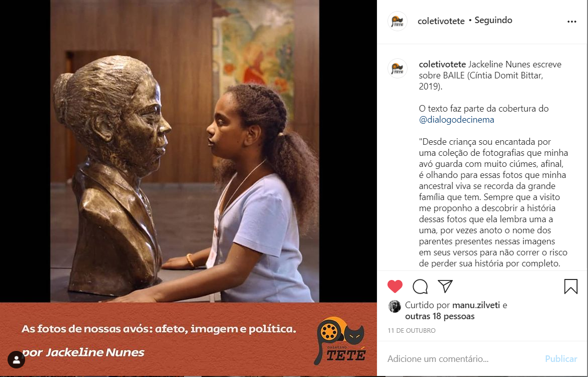Save the post with the bookmark icon

coord(571,286)
